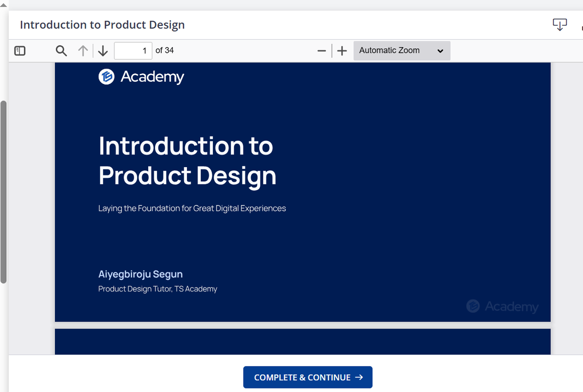Click the name 'Aiyegbiroju Segun'
Image resolution: width=583 pixels, height=392 pixels.
click(140, 274)
